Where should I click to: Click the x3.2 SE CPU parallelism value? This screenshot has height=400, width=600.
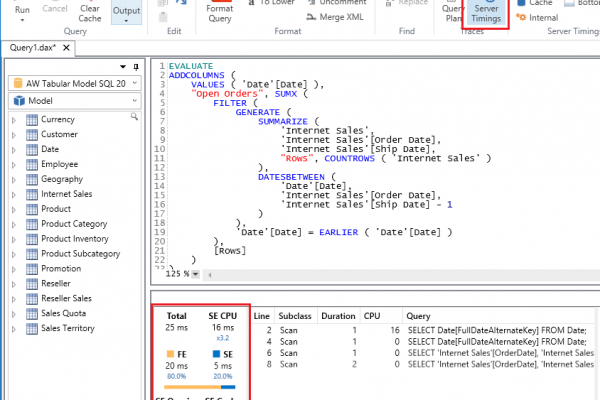223,338
